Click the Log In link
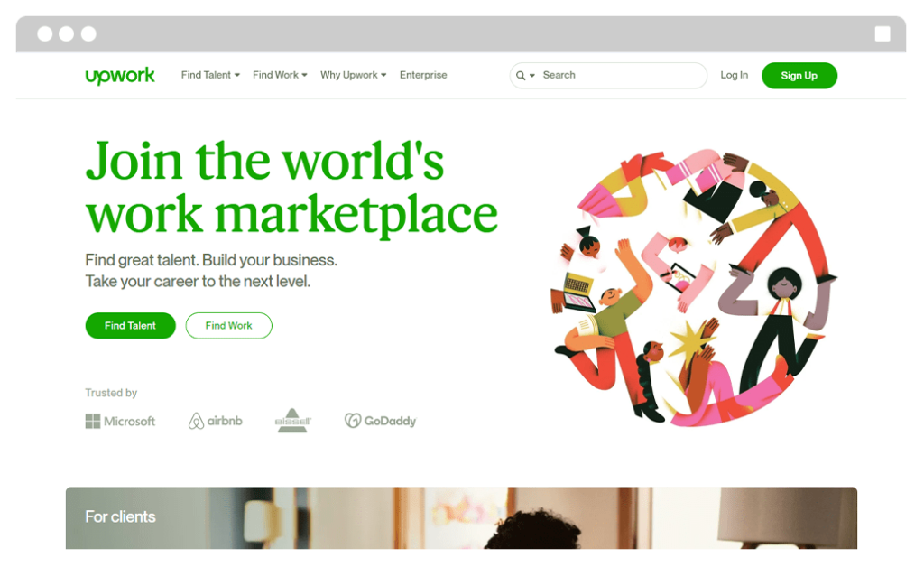This screenshot has width=924, height=567. click(734, 75)
